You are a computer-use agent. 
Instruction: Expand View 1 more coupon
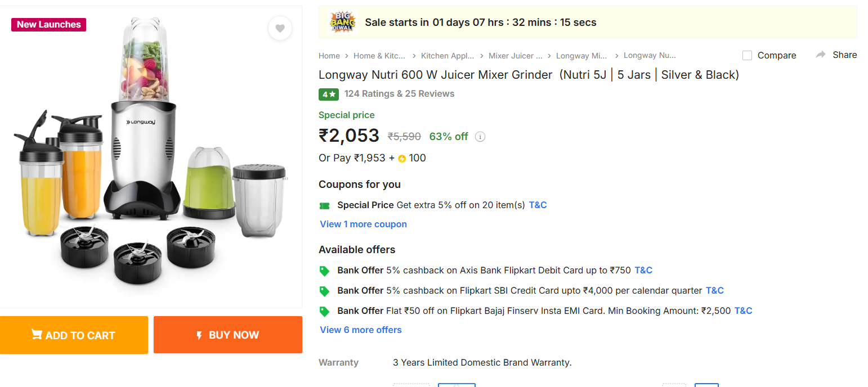(x=363, y=224)
